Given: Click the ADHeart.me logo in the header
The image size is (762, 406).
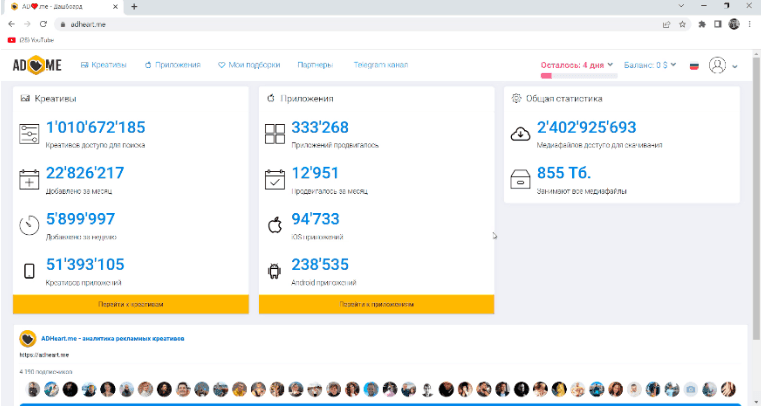Looking at the screenshot, I should [x=37, y=66].
